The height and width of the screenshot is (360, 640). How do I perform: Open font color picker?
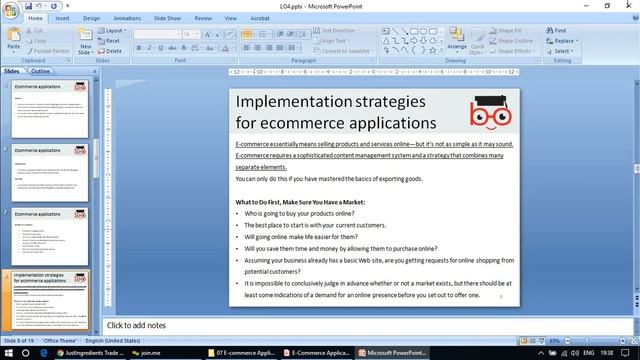tap(226, 48)
